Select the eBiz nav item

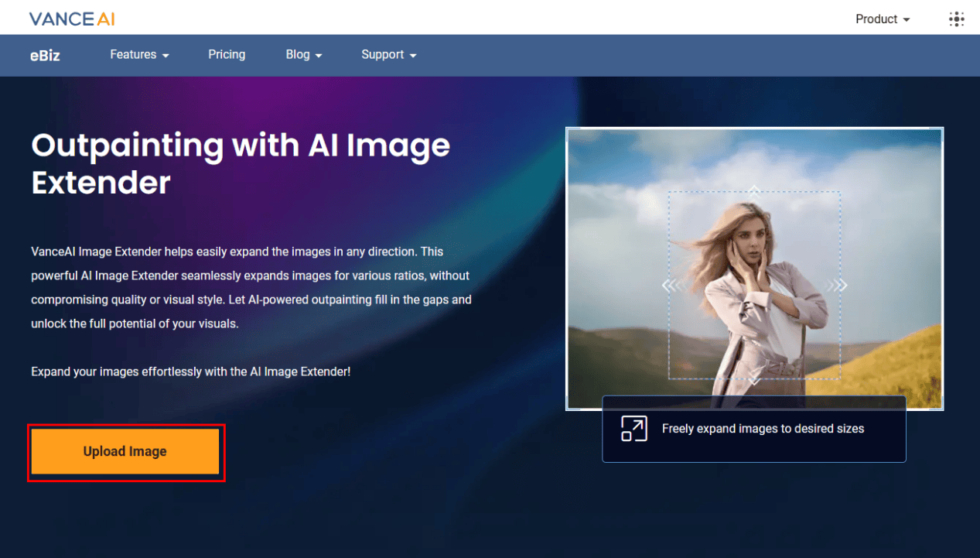45,55
